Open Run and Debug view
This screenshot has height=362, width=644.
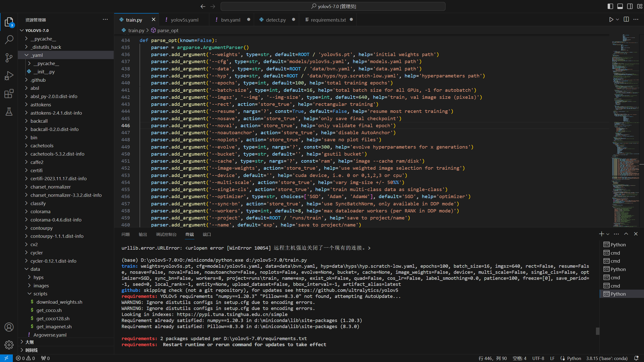point(9,75)
